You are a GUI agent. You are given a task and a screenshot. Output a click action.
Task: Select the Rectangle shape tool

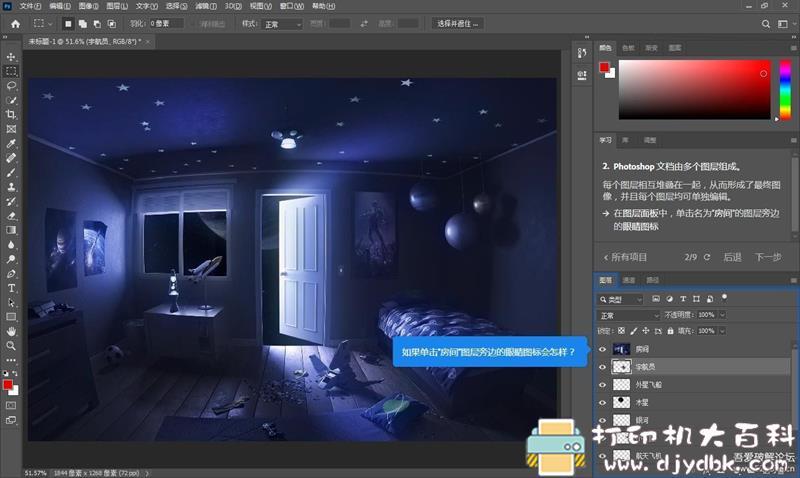click(11, 317)
